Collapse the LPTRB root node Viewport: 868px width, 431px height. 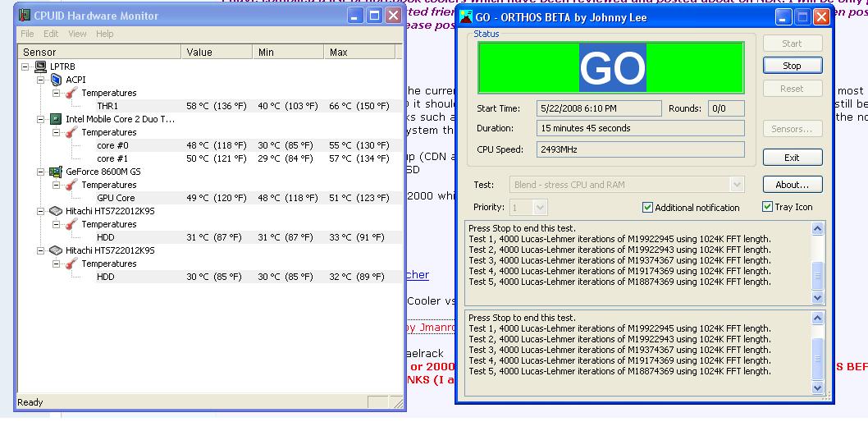25,66
